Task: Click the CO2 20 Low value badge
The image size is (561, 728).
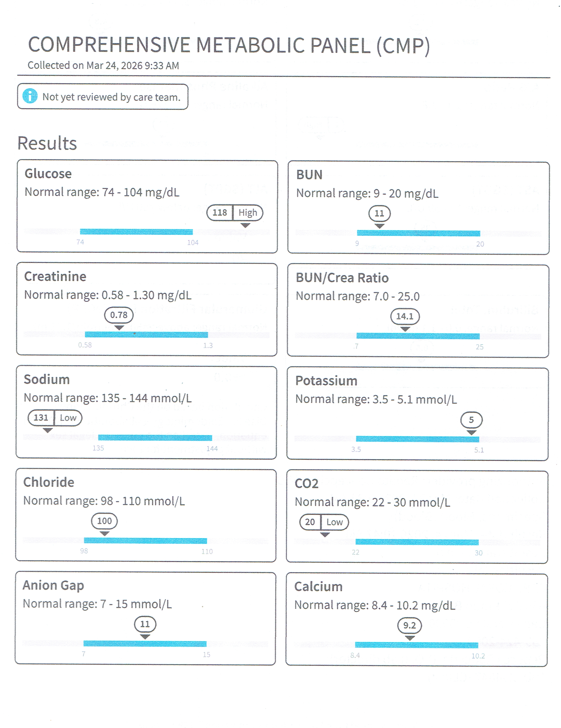Action: click(x=324, y=522)
